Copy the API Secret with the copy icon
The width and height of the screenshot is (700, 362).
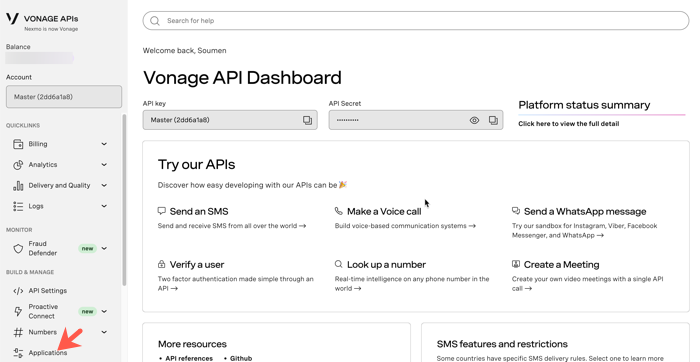coord(493,120)
